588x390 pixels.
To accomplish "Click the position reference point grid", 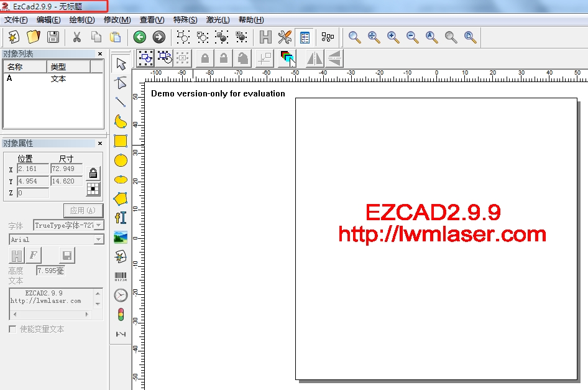I will [x=93, y=189].
